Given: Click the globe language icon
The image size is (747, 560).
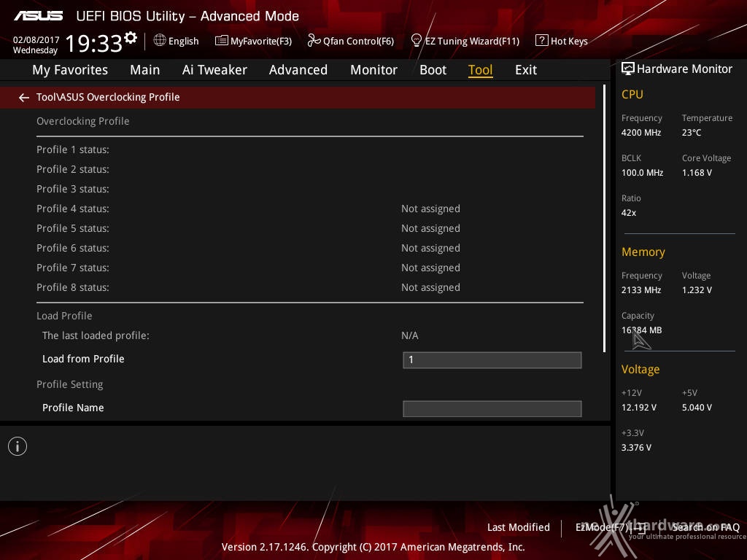Looking at the screenshot, I should pos(160,40).
